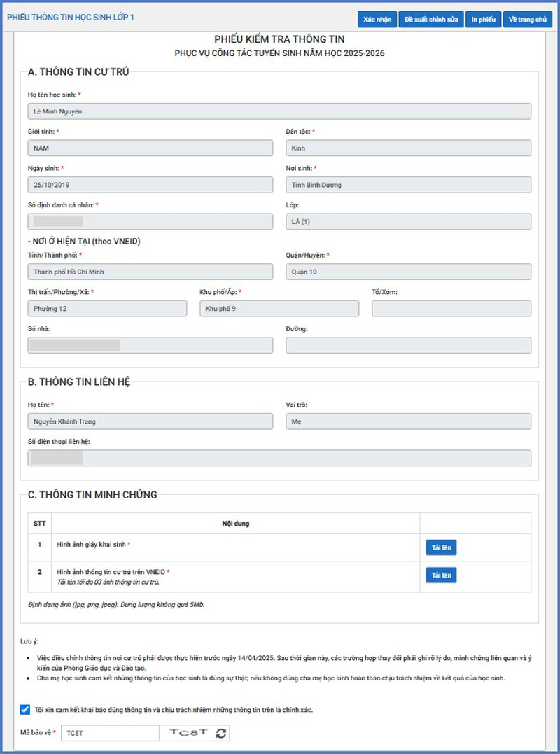Screen dimensions: 560x754
Task: Click In phiếu to print the form
Action: tap(483, 19)
